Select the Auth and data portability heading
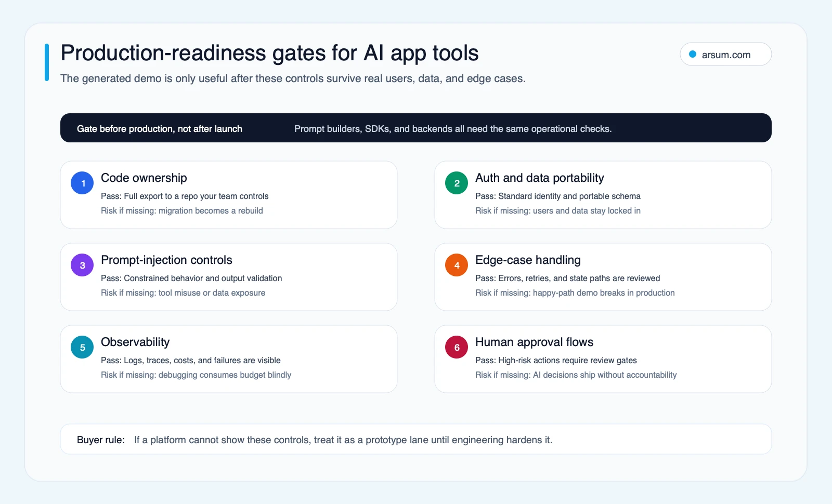The width and height of the screenshot is (832, 504). point(540,178)
